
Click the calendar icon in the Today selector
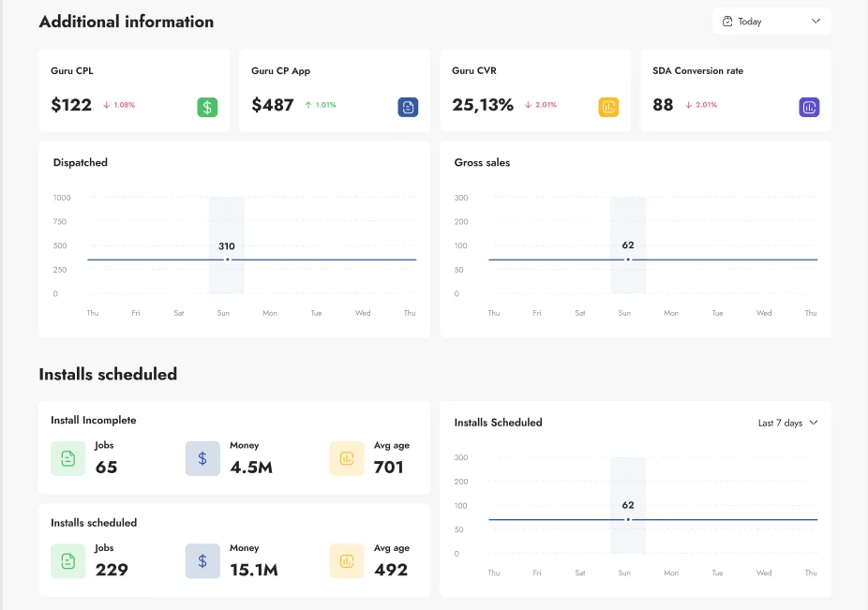727,22
